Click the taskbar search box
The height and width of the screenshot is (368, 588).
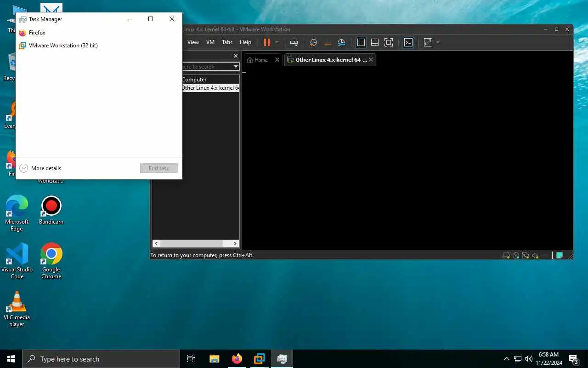101,359
